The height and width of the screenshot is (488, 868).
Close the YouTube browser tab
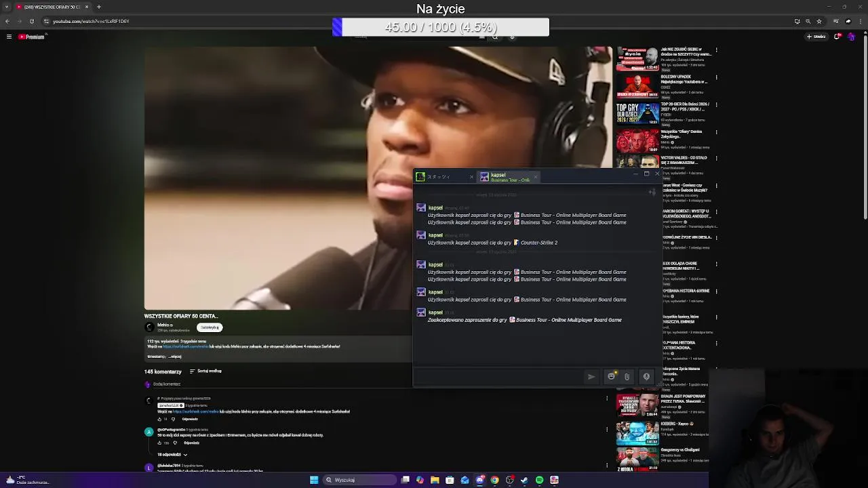[87, 7]
